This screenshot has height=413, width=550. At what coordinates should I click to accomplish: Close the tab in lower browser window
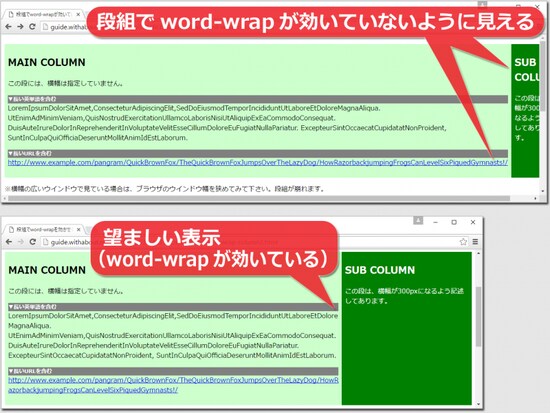pyautogui.click(x=79, y=229)
